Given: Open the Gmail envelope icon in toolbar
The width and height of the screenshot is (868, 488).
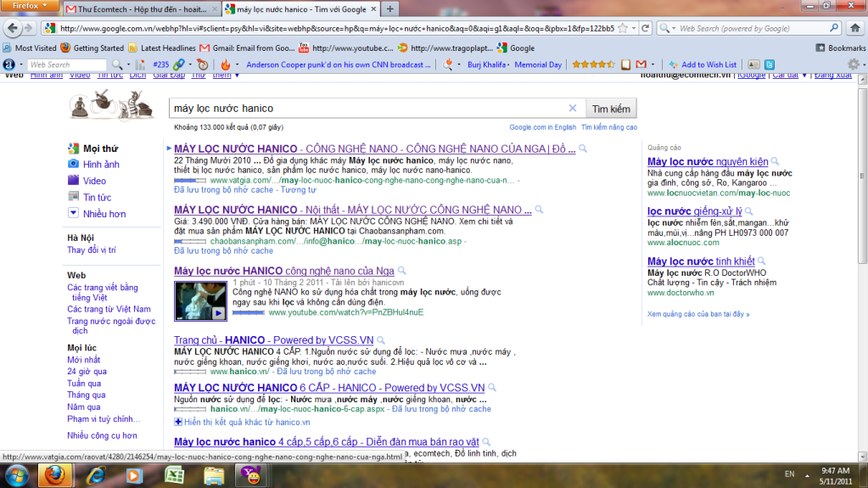Looking at the screenshot, I should 641,65.
